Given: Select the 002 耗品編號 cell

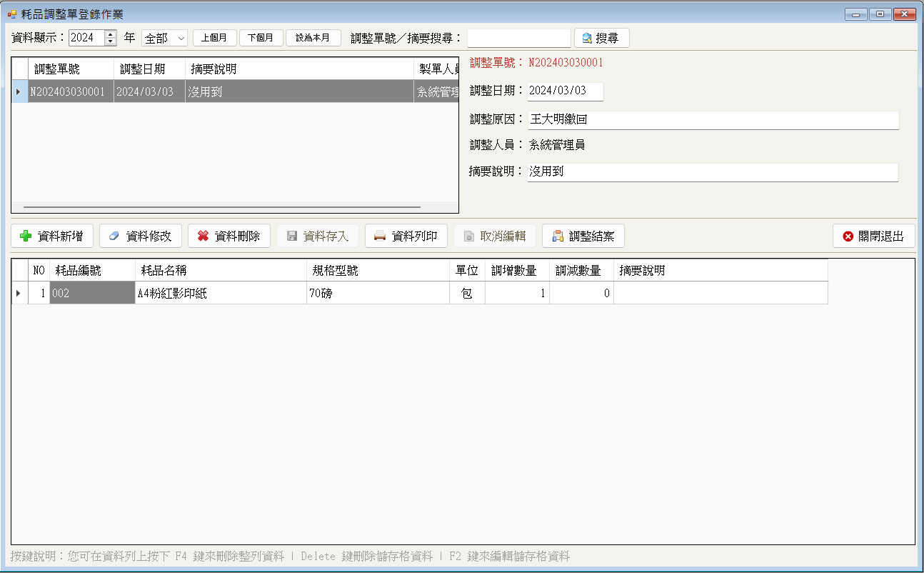Looking at the screenshot, I should (x=92, y=293).
